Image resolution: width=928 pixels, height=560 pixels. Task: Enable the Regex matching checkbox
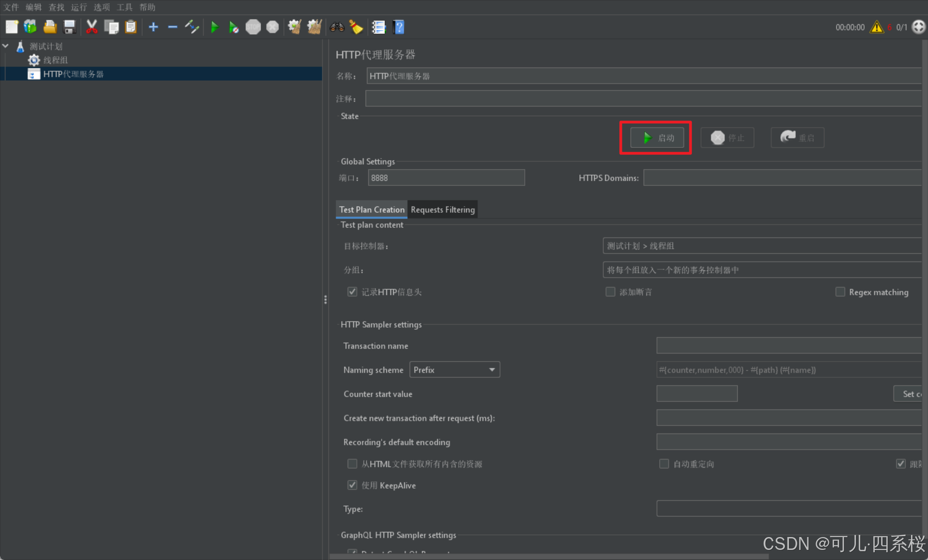(x=840, y=292)
